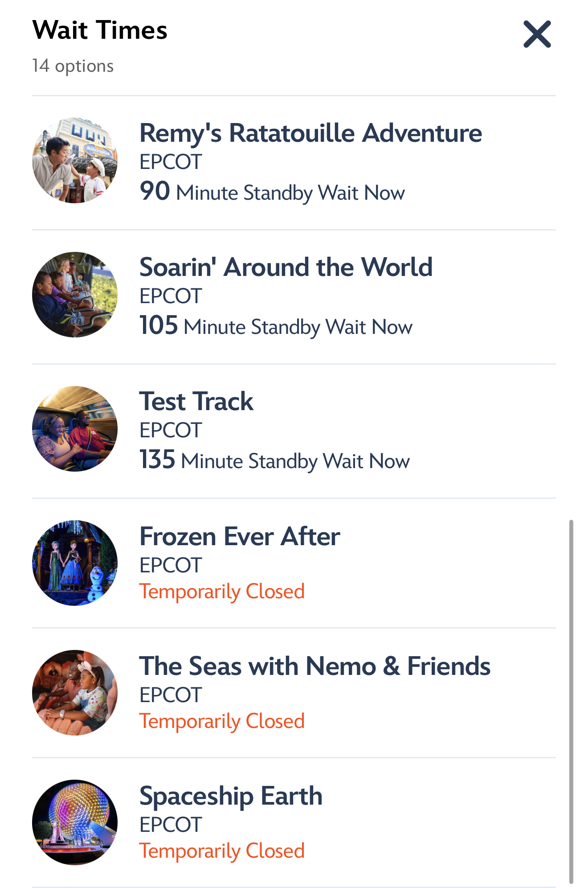The width and height of the screenshot is (588, 888).
Task: Click Frozen Ever After's Temporarily Closed status
Action: (x=222, y=592)
